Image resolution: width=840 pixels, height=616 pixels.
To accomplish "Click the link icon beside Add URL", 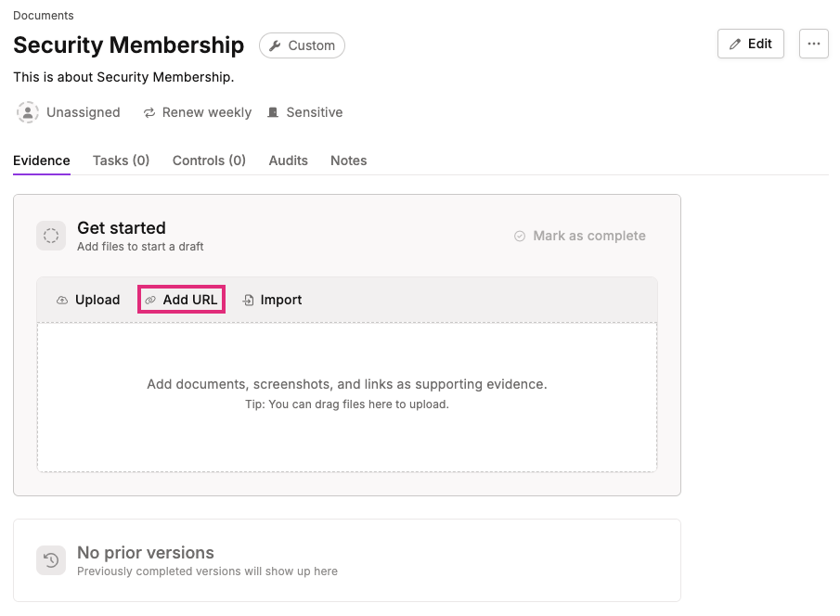I will coord(150,300).
